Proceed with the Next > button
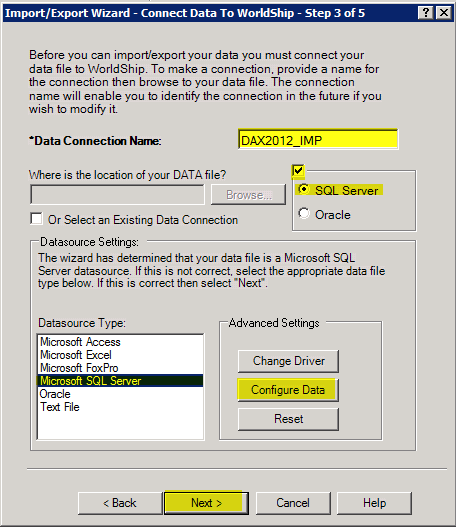456x527 pixels. [x=206, y=503]
